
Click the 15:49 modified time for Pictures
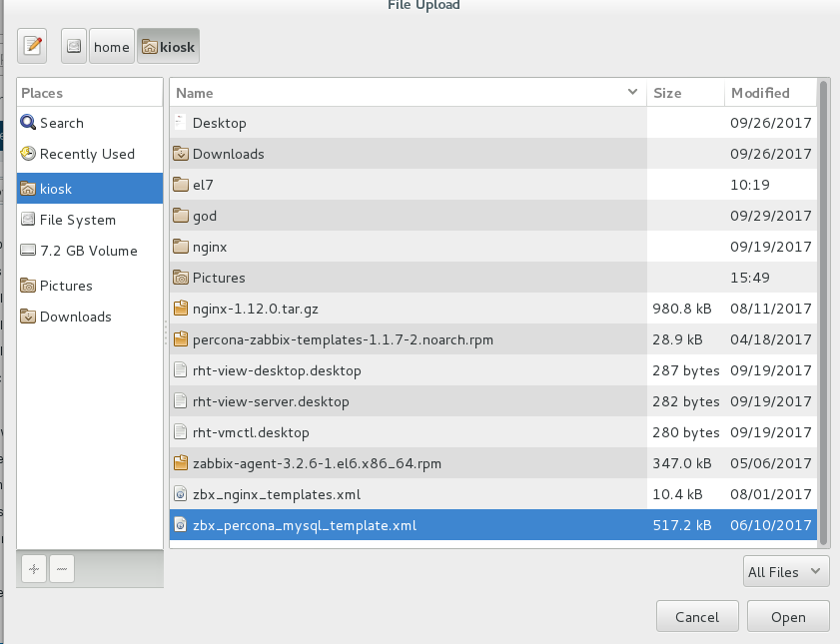click(750, 278)
